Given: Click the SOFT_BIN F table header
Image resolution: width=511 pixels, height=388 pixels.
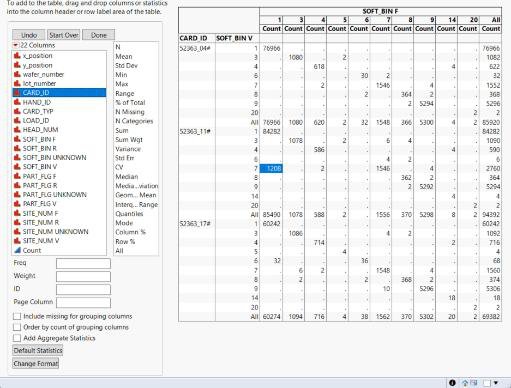Looking at the screenshot, I should [x=380, y=11].
